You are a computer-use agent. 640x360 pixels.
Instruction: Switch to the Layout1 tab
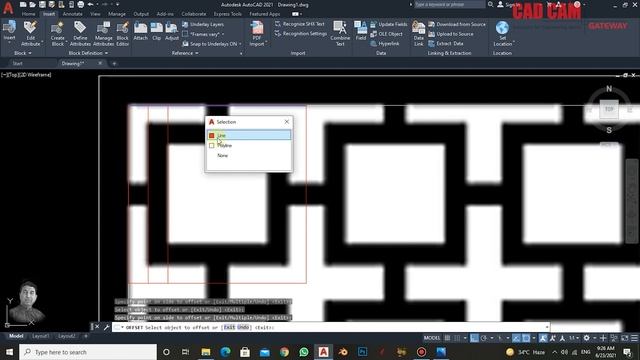(x=40, y=336)
